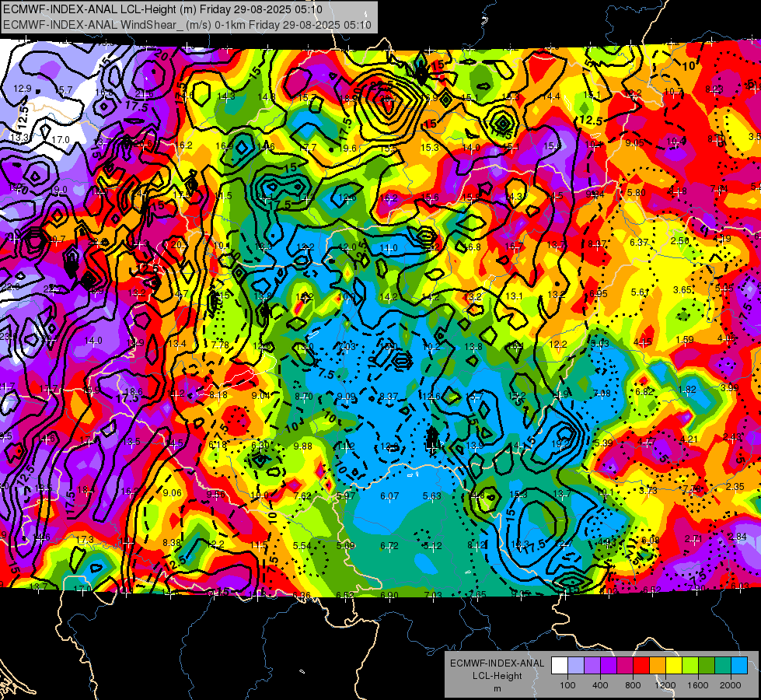
Task: Click the wind shear value '19.6'
Action: coord(348,148)
